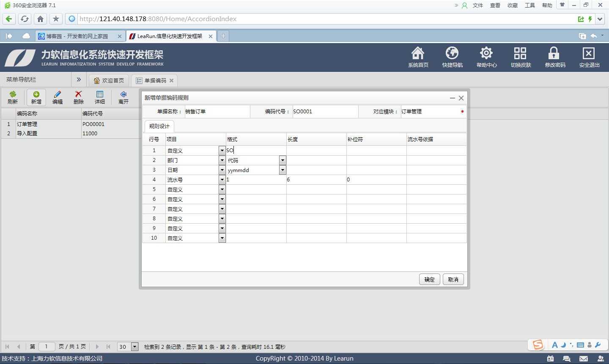Open record details via the 详细 icon

(99, 97)
